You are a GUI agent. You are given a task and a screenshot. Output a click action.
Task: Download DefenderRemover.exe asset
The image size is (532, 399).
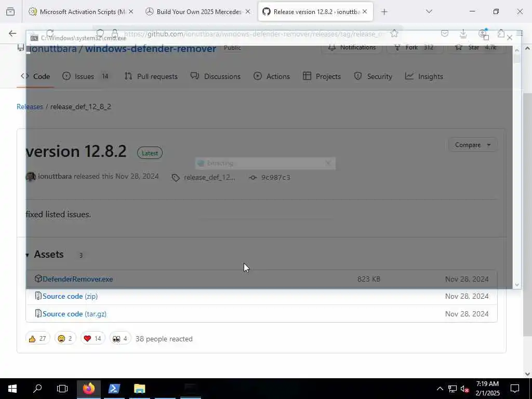click(x=78, y=279)
